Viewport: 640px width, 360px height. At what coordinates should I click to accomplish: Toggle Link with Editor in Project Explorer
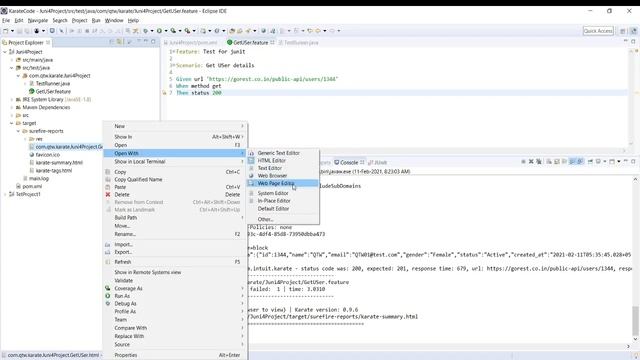point(119,42)
